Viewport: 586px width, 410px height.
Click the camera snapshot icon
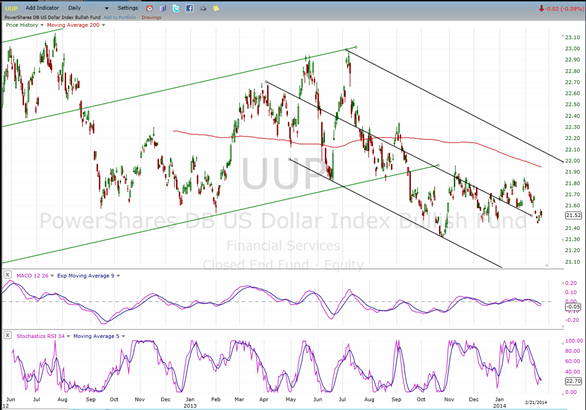(203, 8)
